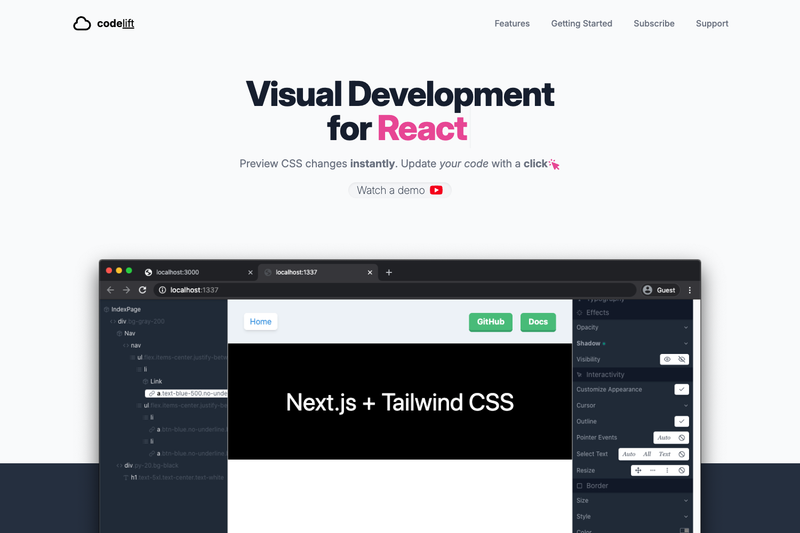The width and height of the screenshot is (800, 533).
Task: Expand the Cursor dropdown
Action: [x=632, y=405]
